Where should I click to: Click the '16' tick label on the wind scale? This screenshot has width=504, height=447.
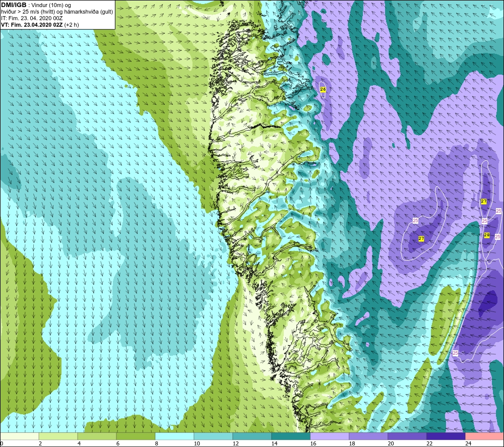tap(313, 443)
